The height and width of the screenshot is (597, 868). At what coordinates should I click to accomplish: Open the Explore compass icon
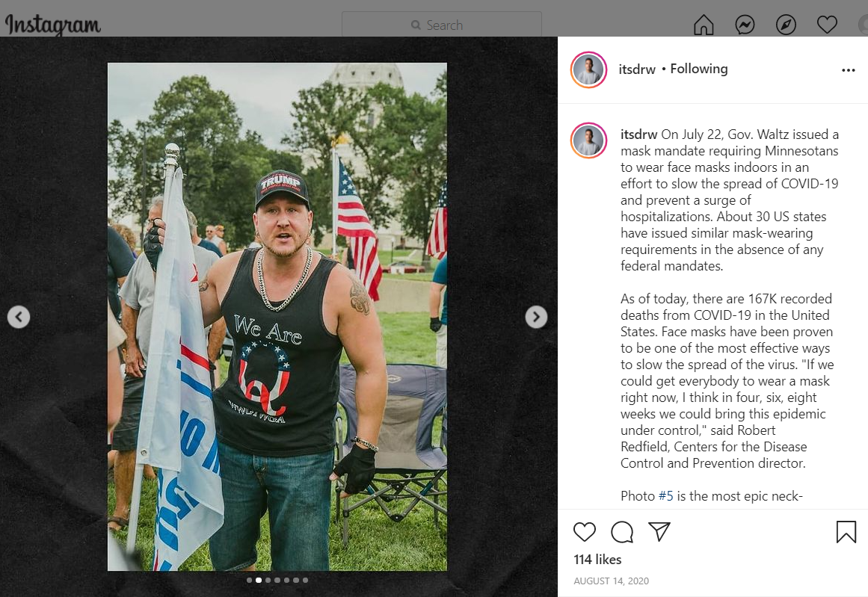coord(786,25)
